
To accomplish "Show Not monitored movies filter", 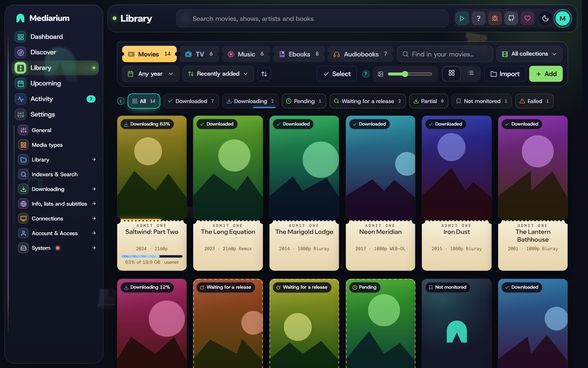I will pos(482,101).
